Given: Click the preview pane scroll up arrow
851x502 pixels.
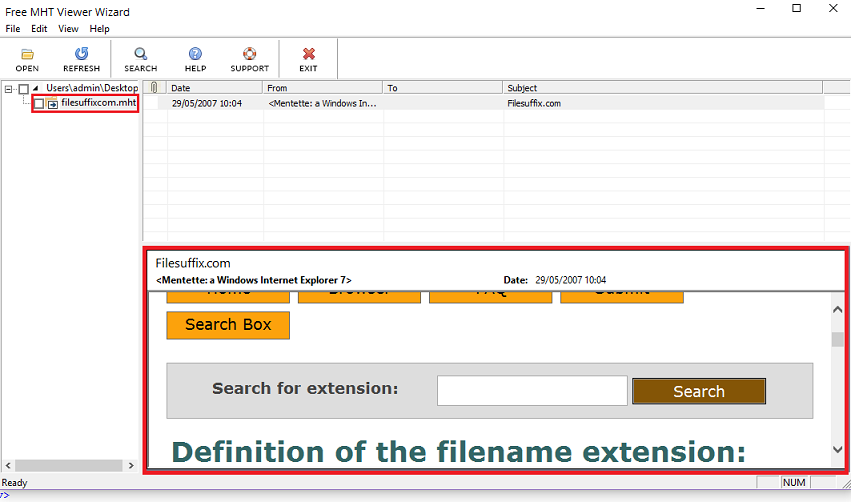Looking at the screenshot, I should (x=837, y=309).
